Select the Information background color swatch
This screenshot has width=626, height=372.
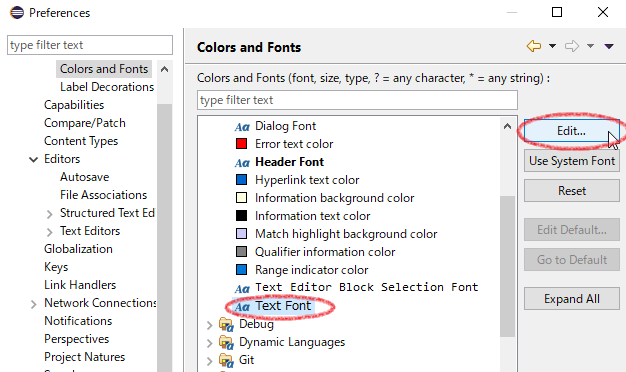coord(242,198)
